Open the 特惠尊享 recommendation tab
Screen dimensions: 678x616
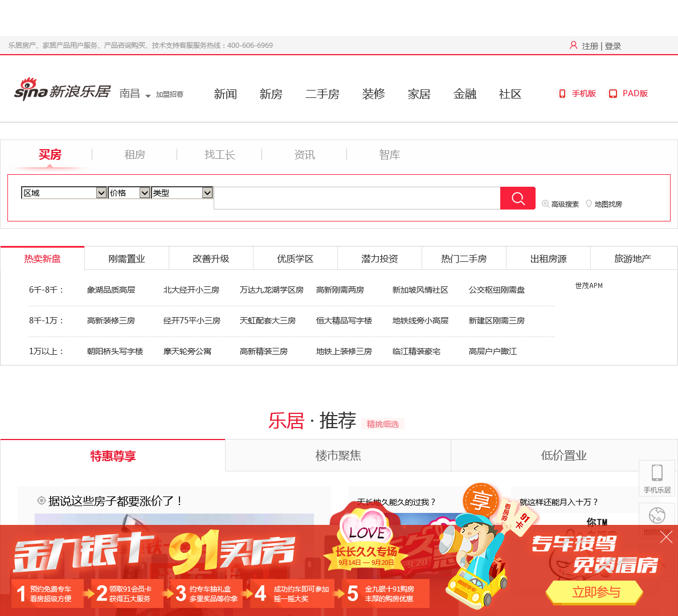tap(113, 455)
